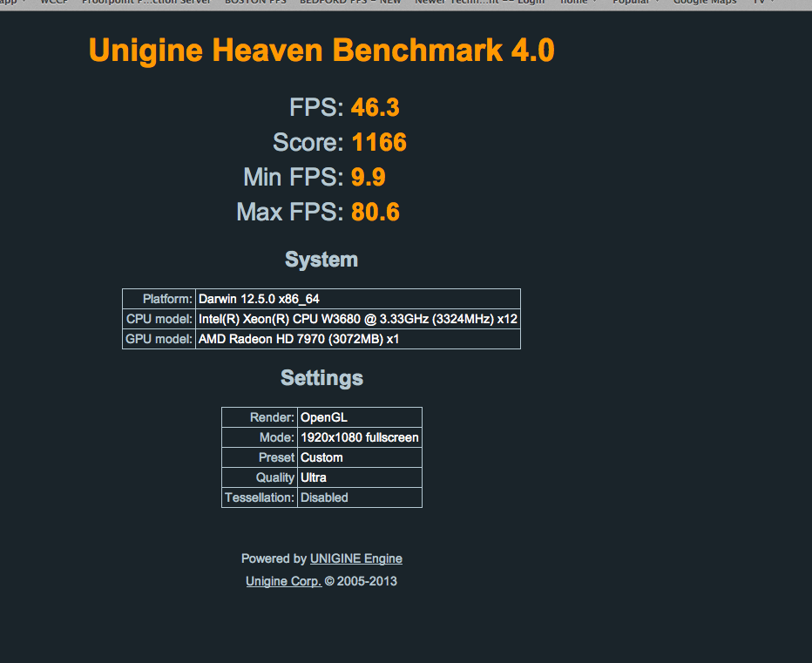The image size is (812, 663).
Task: Click the Unigine Heaven Benchmark 4.0 title
Action: tap(321, 51)
